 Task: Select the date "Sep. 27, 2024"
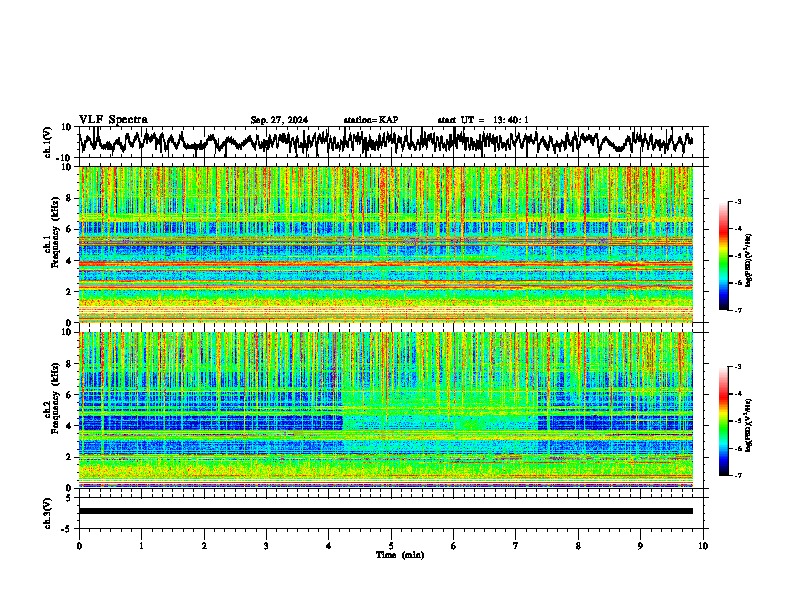click(279, 120)
